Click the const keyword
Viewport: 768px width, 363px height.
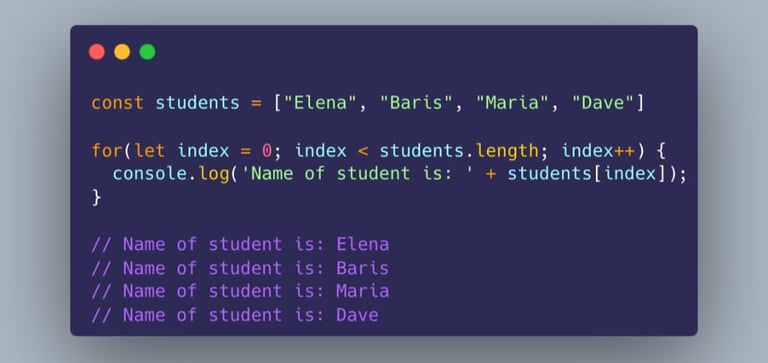point(118,103)
